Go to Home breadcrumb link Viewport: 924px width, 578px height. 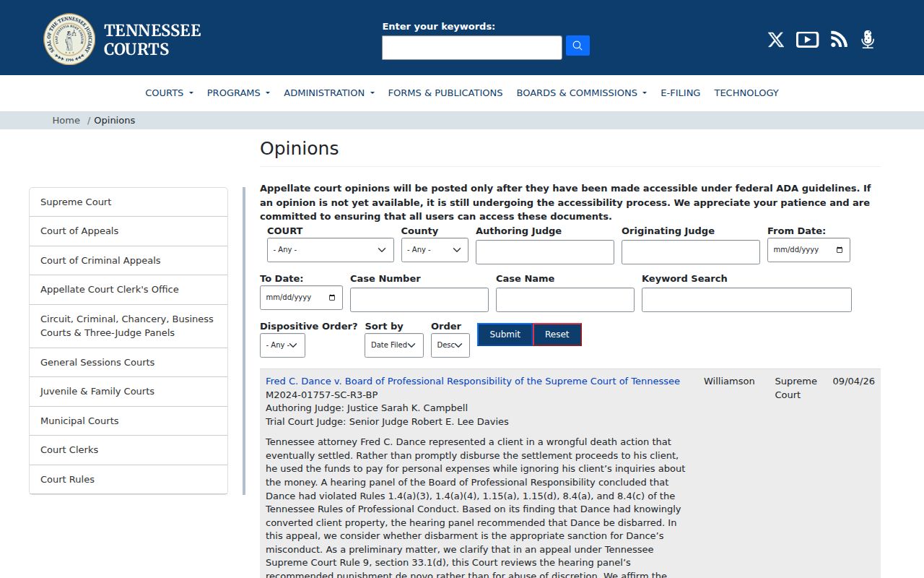pos(66,121)
